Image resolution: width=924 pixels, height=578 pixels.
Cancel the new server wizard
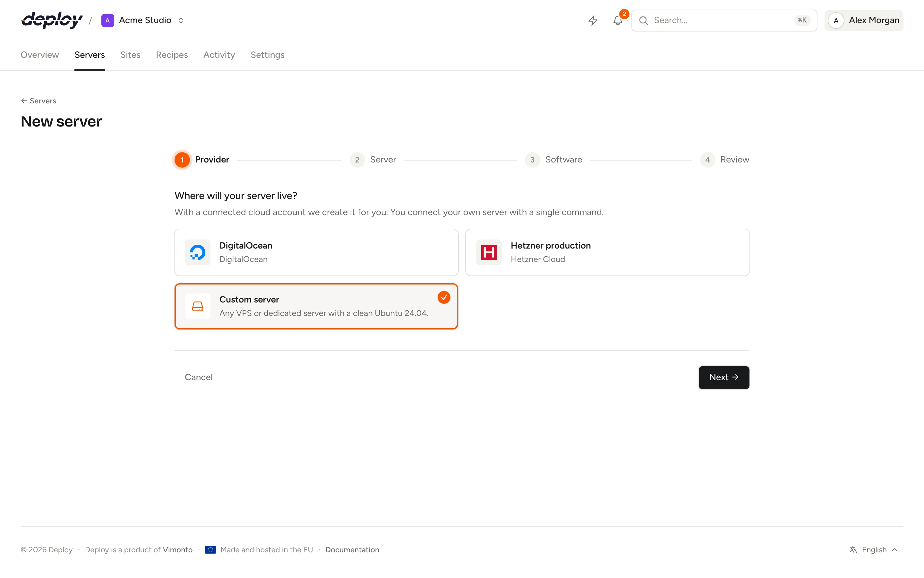pos(199,377)
